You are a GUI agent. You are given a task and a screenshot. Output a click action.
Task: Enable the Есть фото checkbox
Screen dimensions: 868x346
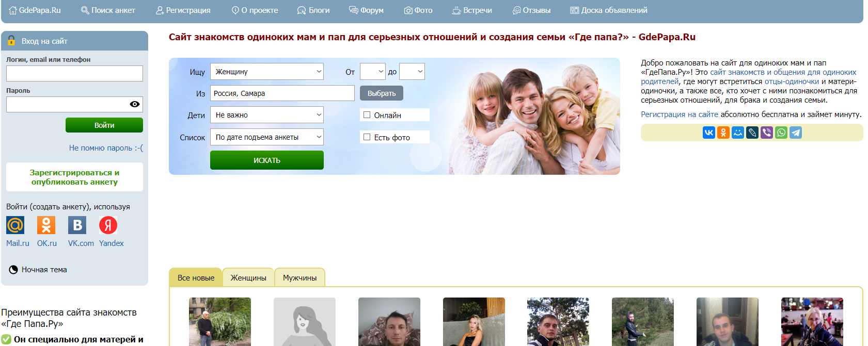pos(367,137)
